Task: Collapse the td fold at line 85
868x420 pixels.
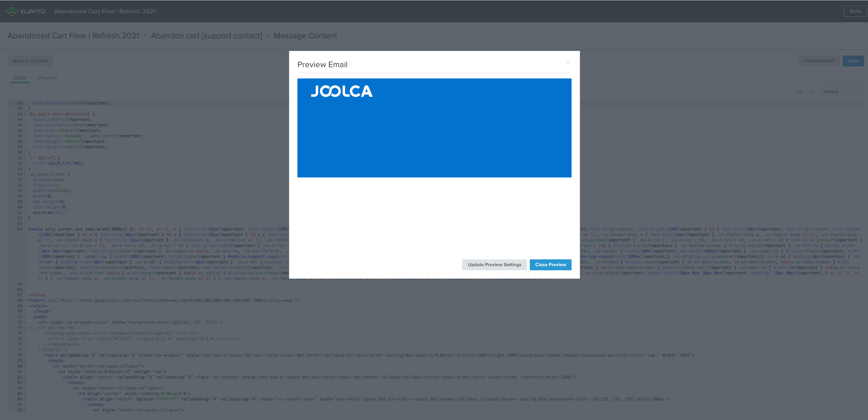Action: 24,394
